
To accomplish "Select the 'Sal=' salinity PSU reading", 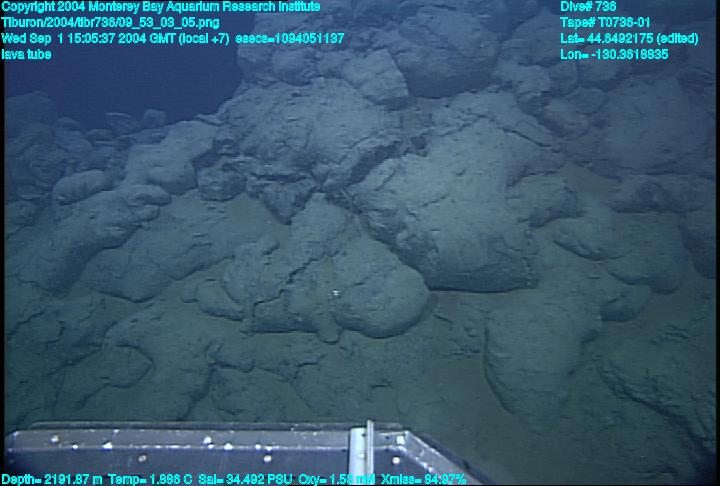I will pos(245,480).
